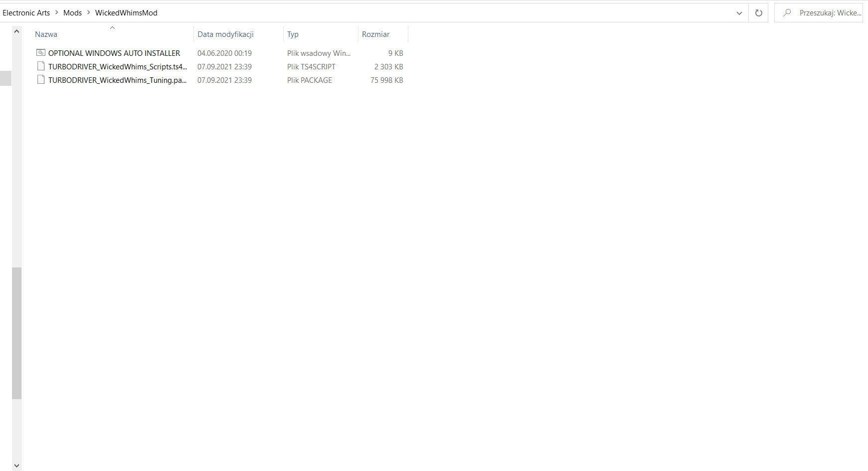The image size is (868, 471).
Task: Click the size value 9 KB
Action: pos(395,53)
